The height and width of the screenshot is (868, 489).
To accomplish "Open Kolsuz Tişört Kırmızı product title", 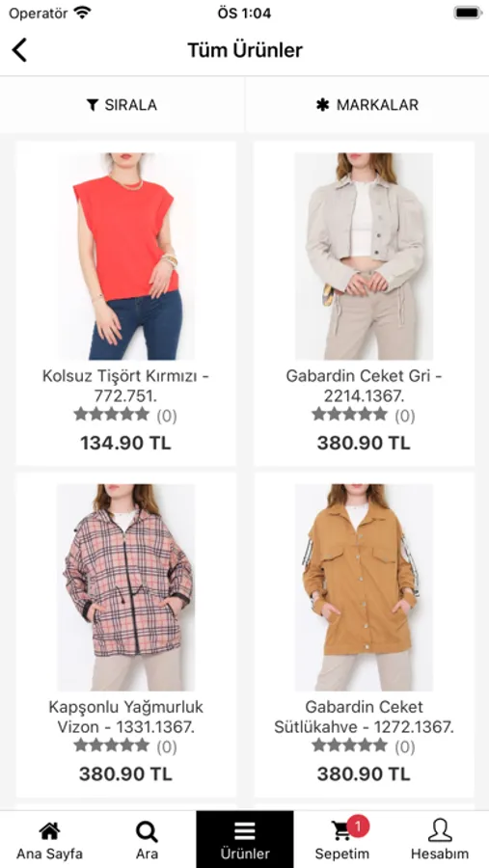I will tap(126, 386).
